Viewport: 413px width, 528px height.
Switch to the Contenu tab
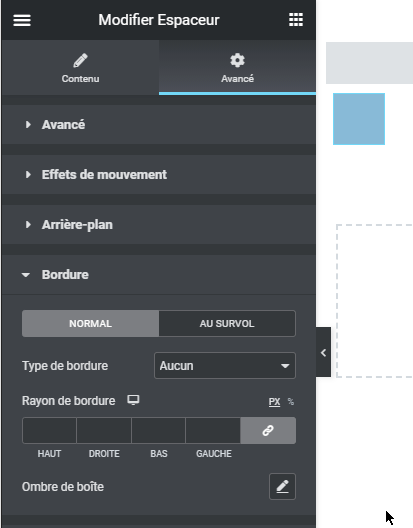coord(80,67)
